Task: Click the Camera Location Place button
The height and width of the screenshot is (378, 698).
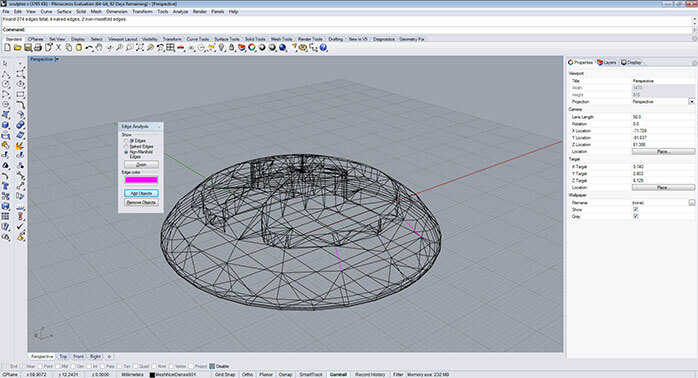Action: (663, 151)
